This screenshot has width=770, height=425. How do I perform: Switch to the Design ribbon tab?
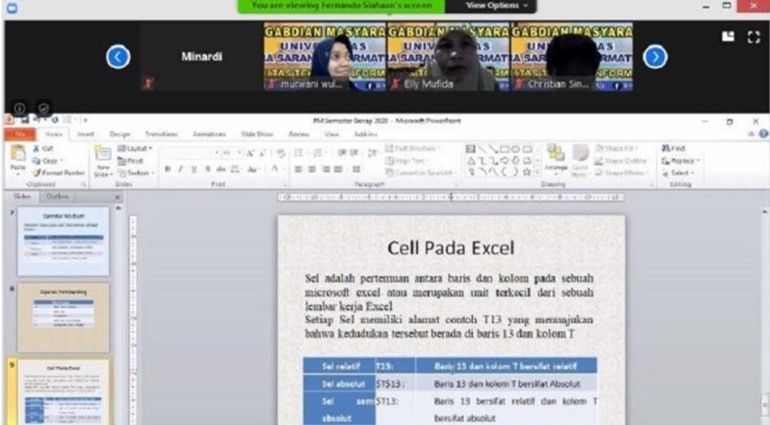[120, 134]
